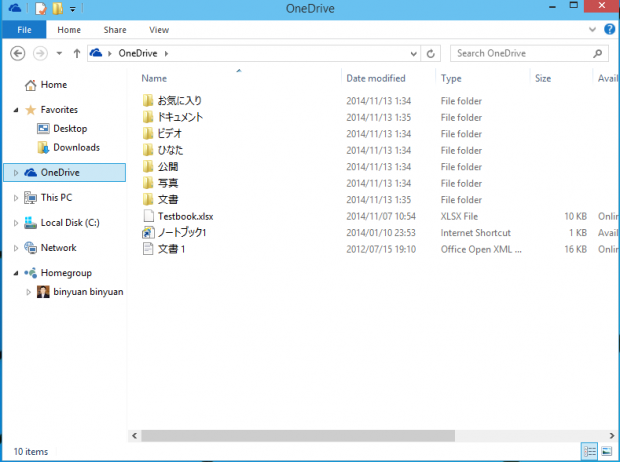Switch to Details view in status bar
Image resolution: width=620 pixels, height=462 pixels.
point(590,451)
